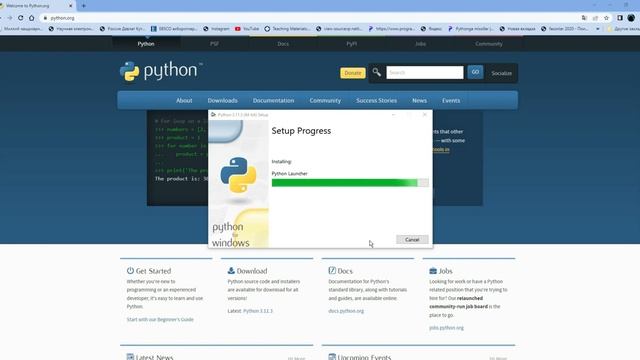Image resolution: width=640 pixels, height=360 pixels.
Task: Select the Community tab in top site bar
Action: [x=489, y=44]
